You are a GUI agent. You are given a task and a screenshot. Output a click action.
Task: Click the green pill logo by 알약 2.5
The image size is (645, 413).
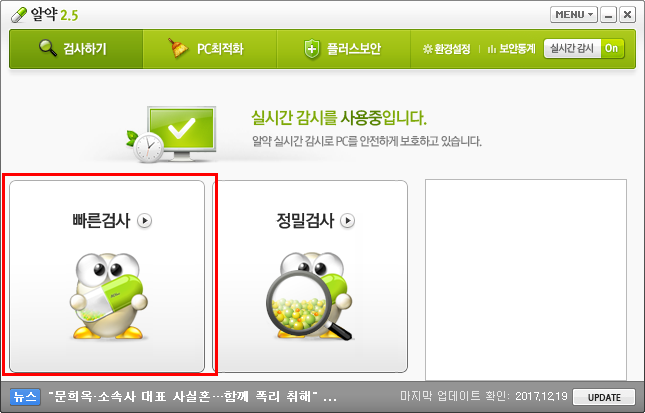(x=18, y=16)
